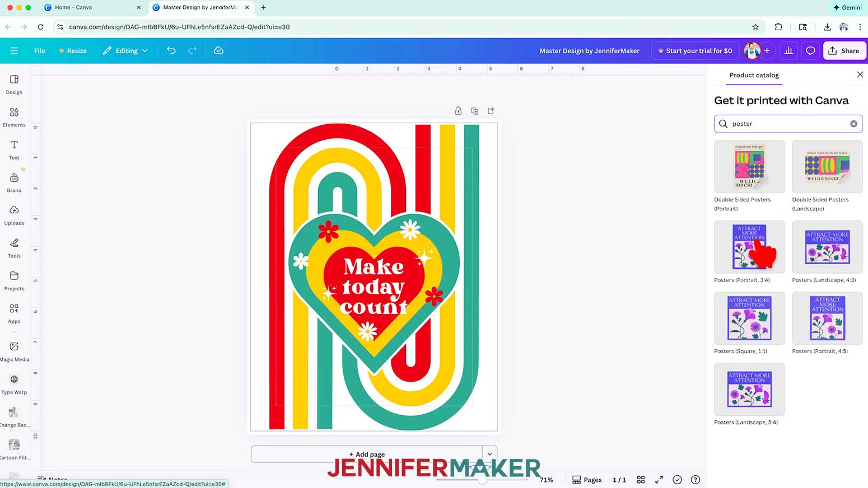Click the Share button
The height and width of the screenshot is (488, 868).
click(x=844, y=50)
